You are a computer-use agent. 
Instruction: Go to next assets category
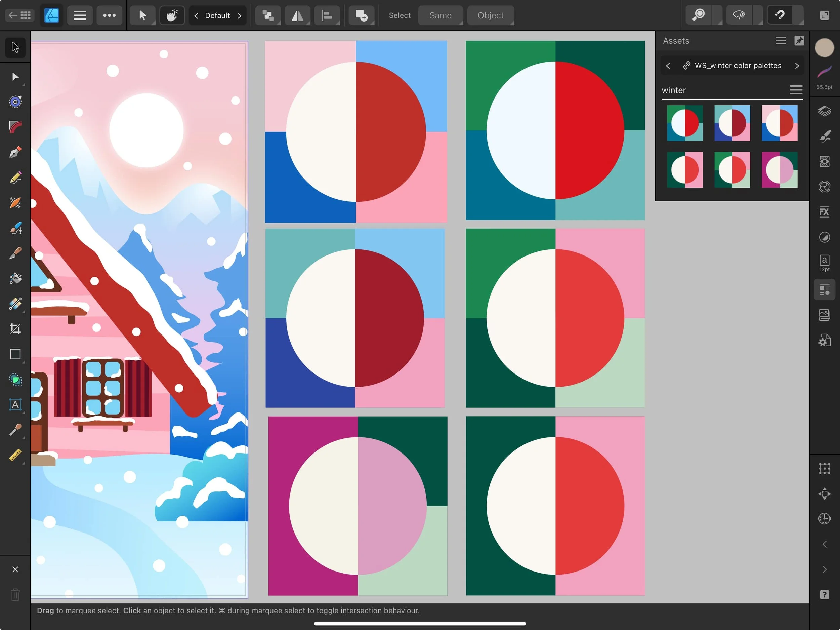[x=797, y=66]
